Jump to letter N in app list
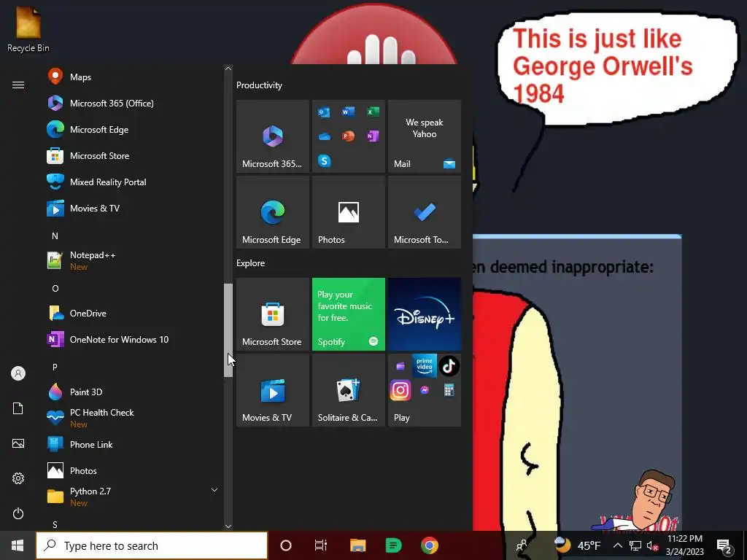 (x=55, y=236)
